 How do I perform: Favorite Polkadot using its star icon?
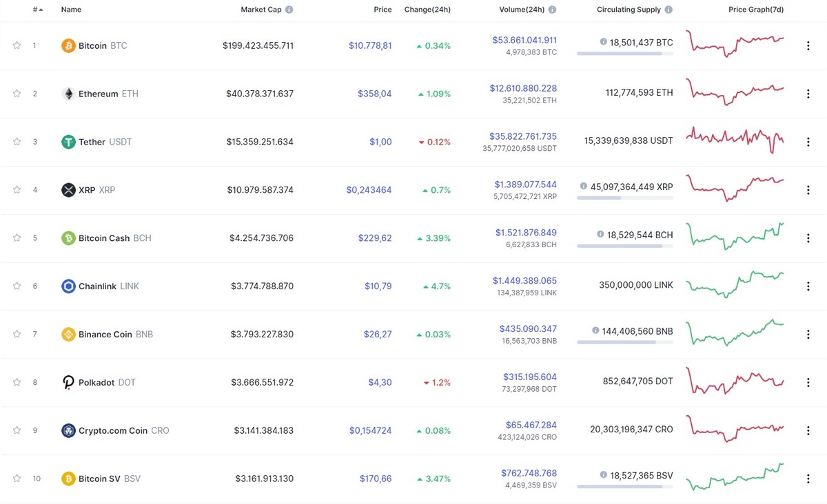point(17,382)
